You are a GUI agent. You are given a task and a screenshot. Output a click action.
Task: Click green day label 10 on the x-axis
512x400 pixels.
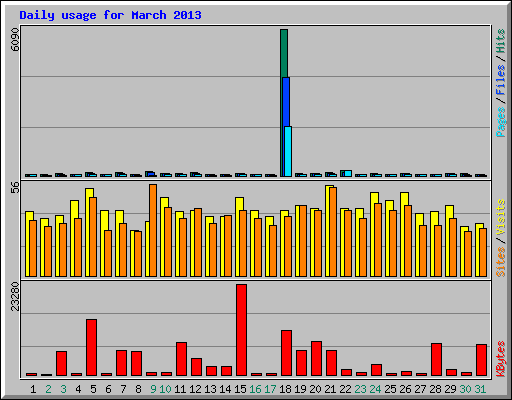coord(165,389)
